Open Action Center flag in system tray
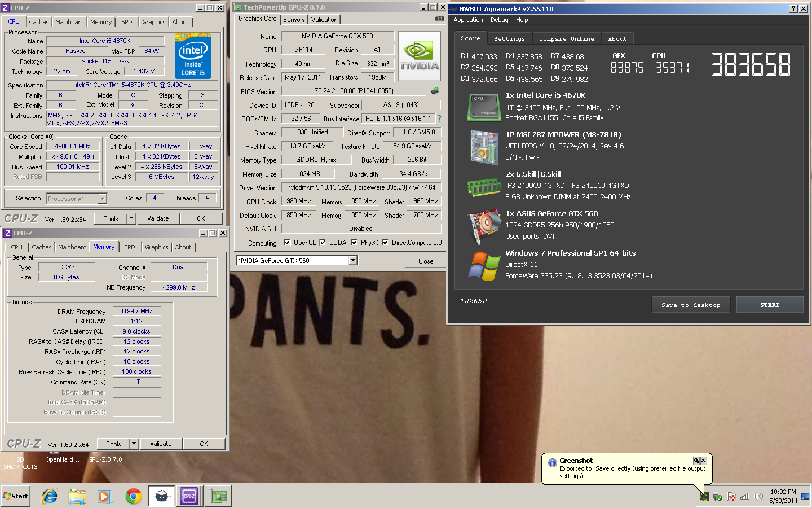Viewport: 812px width, 508px height. point(731,497)
